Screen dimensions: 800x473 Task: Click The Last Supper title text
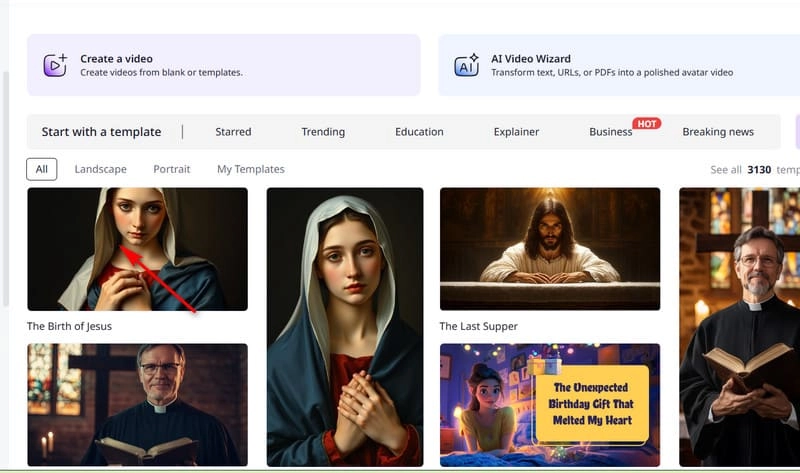tap(479, 326)
